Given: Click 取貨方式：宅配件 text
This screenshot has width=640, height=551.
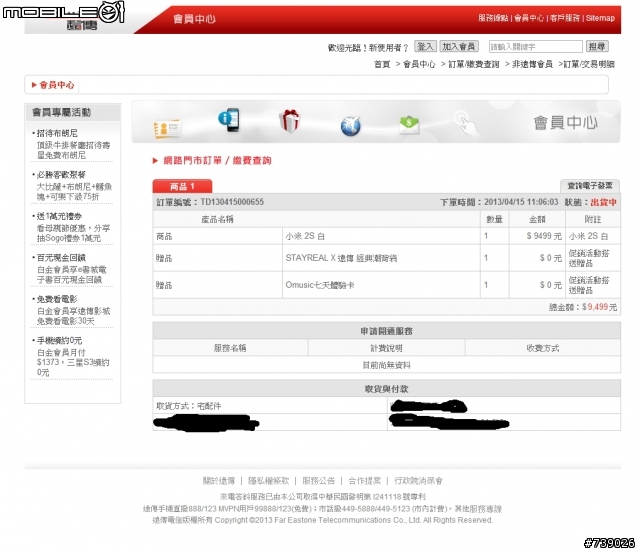Looking at the screenshot, I should point(189,406).
